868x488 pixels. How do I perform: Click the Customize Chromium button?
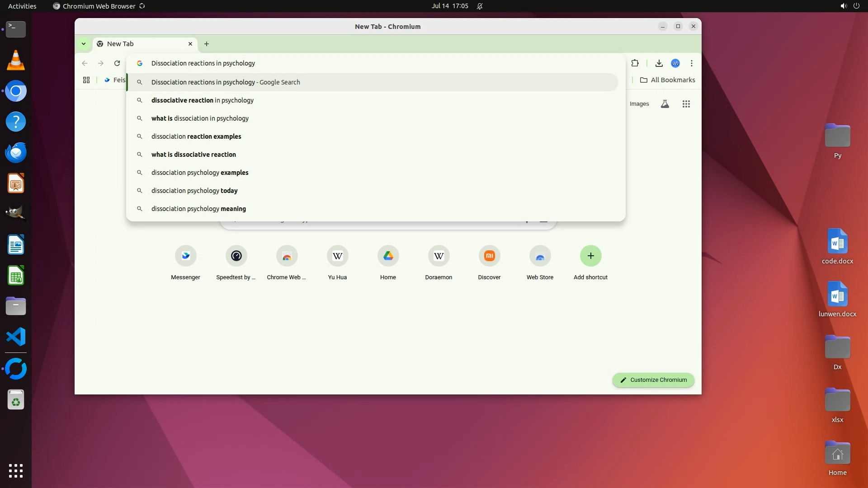click(x=653, y=380)
